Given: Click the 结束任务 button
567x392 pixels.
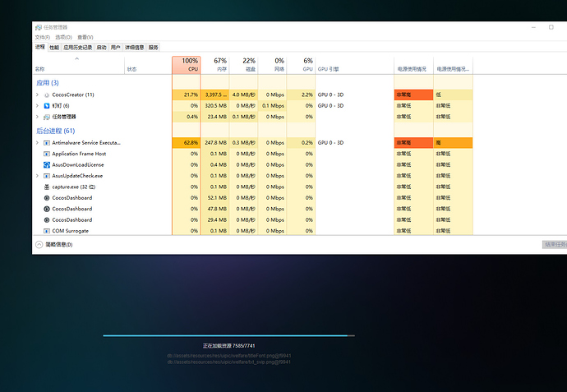Looking at the screenshot, I should click(555, 245).
